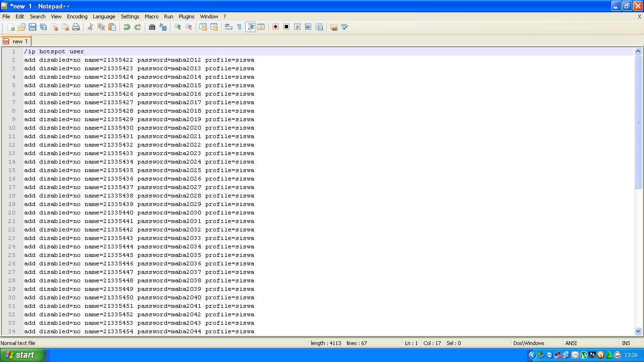Click line containing name=21335440

click(x=139, y=213)
